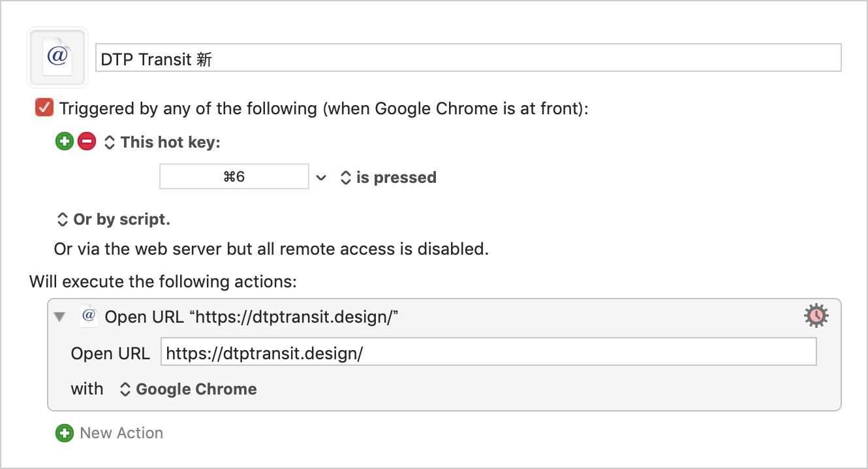This screenshot has width=868, height=469.
Task: Click the macro name field 'DTP Transit 新'
Action: [x=468, y=58]
